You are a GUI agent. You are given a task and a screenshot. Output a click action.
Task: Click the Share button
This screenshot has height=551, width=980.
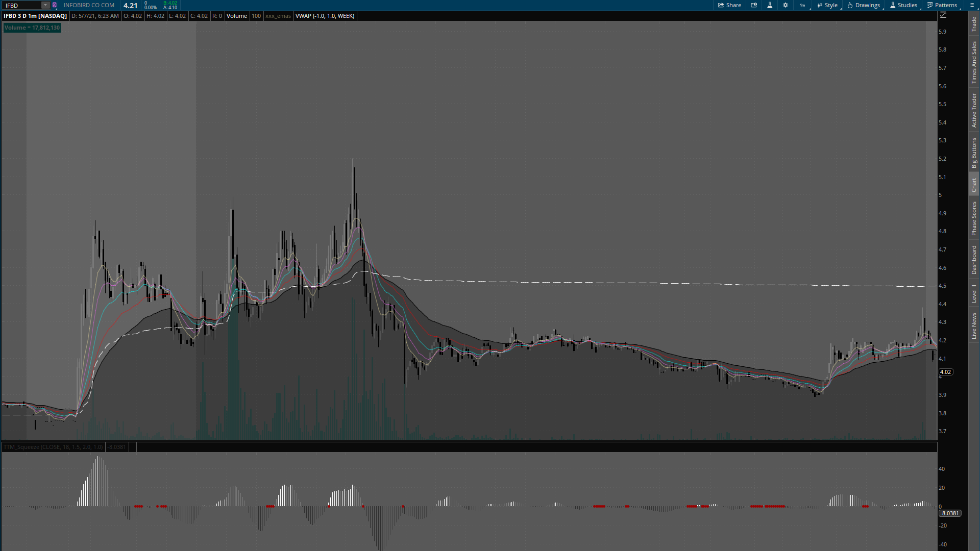729,5
